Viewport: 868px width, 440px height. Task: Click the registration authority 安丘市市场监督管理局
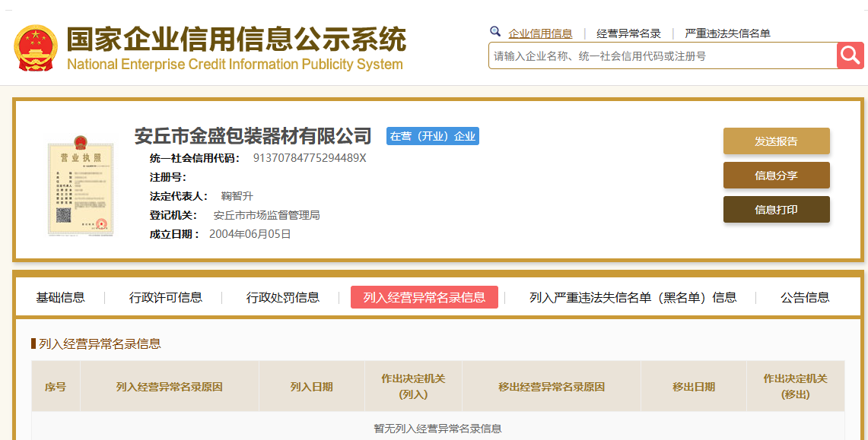(x=267, y=215)
